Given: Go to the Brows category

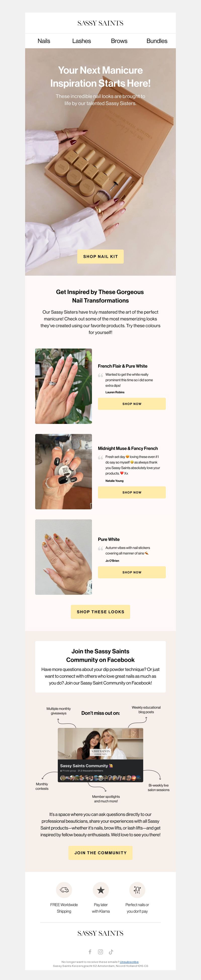Looking at the screenshot, I should [119, 41].
